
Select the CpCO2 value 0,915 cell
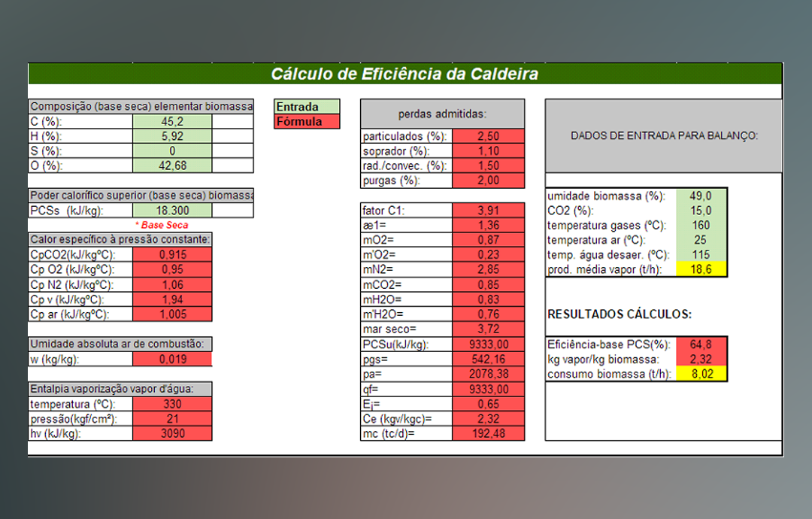[x=172, y=254]
